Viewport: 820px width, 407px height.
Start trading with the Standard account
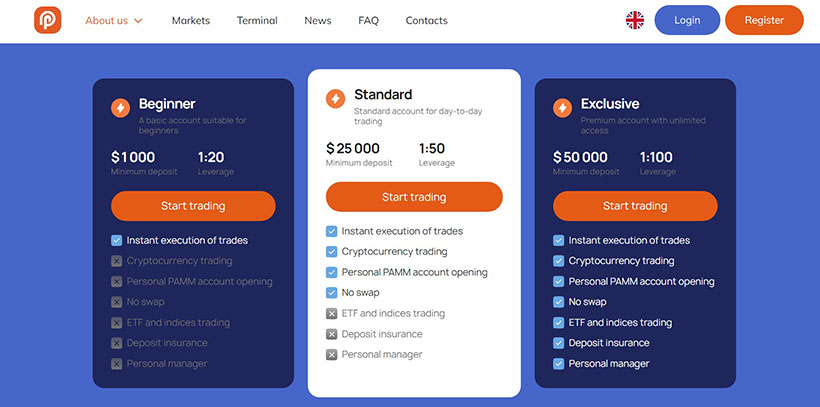(414, 197)
